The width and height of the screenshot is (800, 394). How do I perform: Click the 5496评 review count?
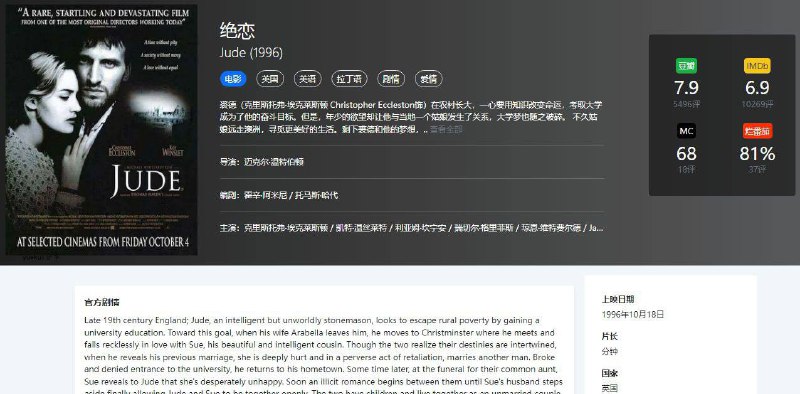pos(686,104)
